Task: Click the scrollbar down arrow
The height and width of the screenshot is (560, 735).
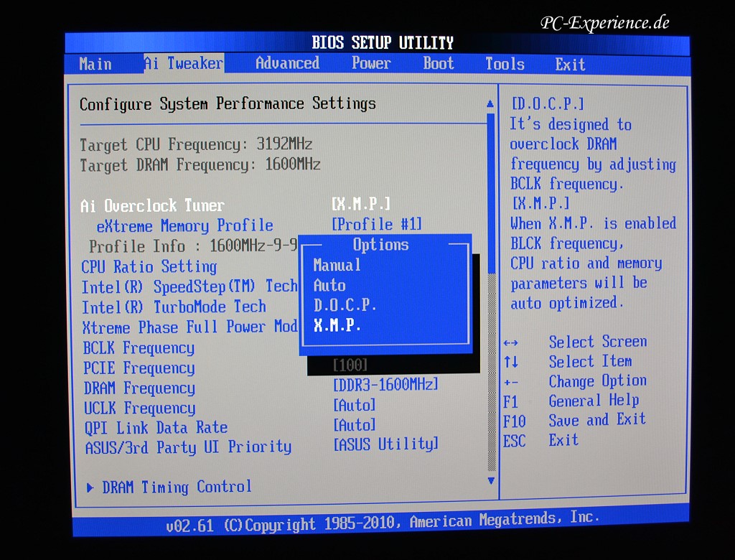Action: pos(491,480)
